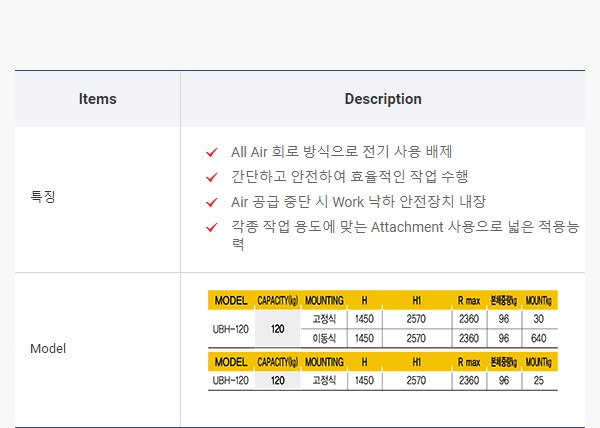Click the checkmark beside "All Air 회로 방식"
The image size is (600, 428).
[211, 153]
